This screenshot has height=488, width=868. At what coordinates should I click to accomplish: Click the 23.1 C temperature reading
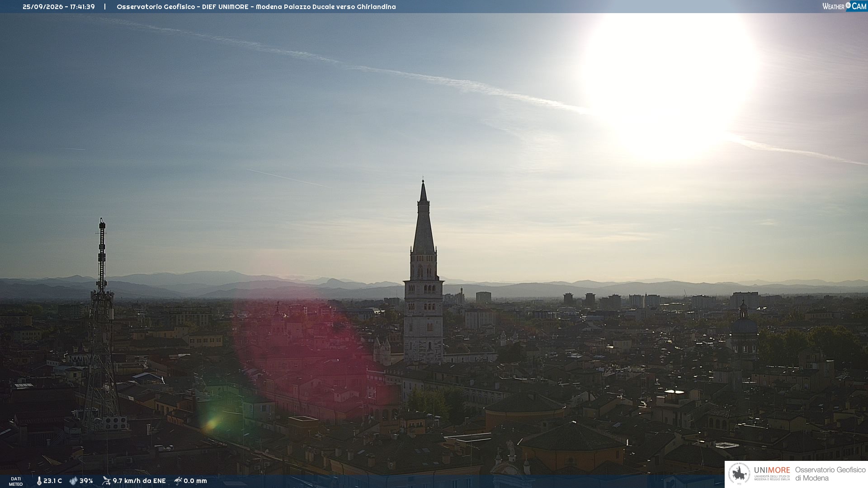point(52,481)
